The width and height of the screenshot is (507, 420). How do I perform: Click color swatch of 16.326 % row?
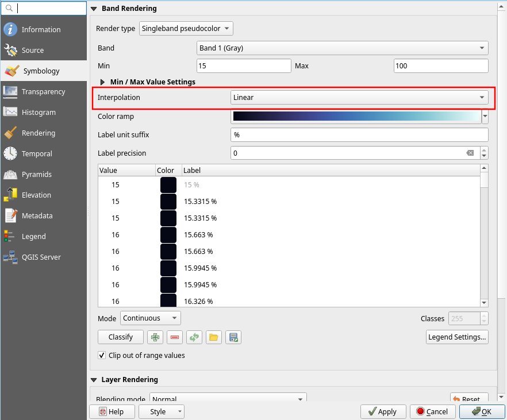click(x=168, y=300)
